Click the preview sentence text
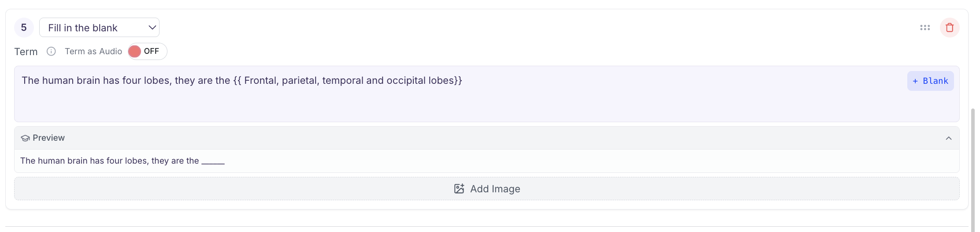 click(109, 161)
